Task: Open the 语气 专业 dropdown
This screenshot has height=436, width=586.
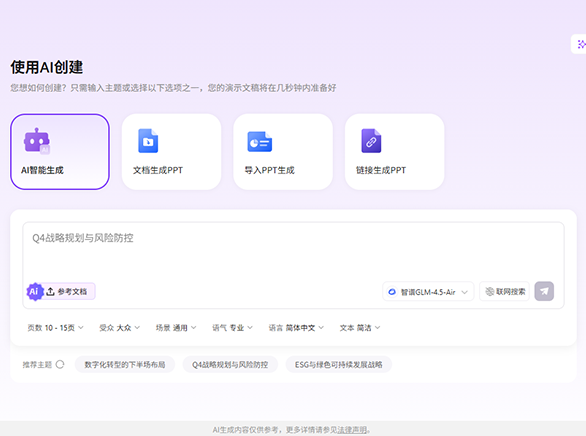Action: coord(232,328)
